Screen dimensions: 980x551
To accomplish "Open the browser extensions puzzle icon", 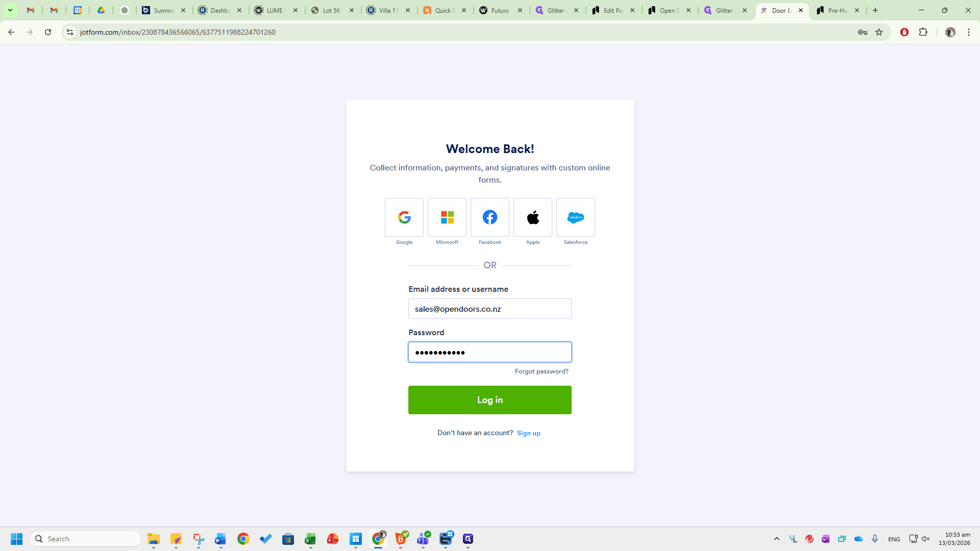I will [923, 32].
